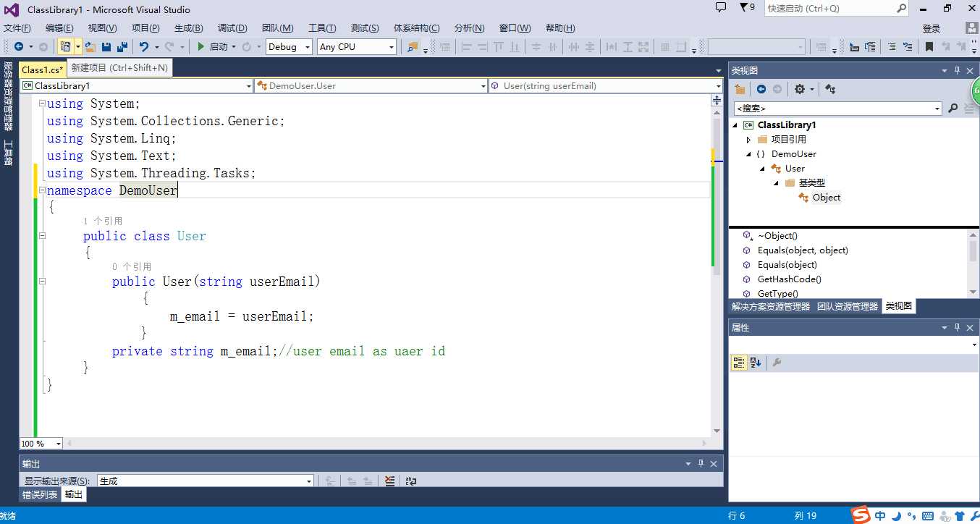Click the notifications flag icon in the title bar

pyautogui.click(x=743, y=7)
